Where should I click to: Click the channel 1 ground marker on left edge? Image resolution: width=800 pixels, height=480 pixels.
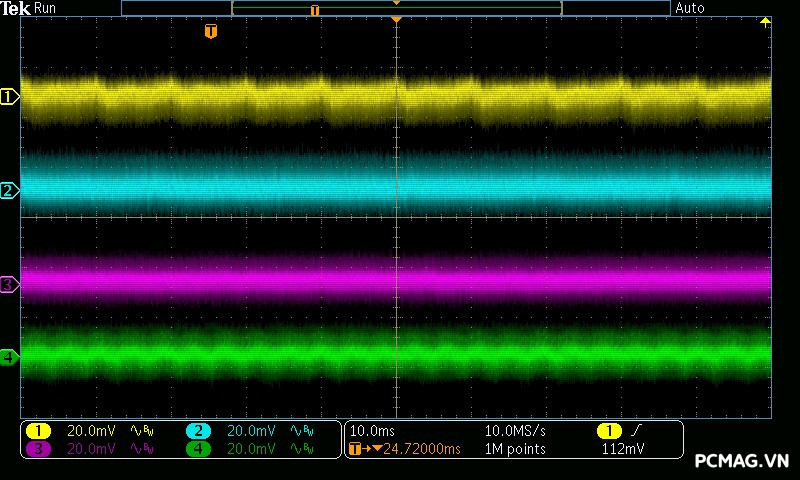click(x=9, y=97)
